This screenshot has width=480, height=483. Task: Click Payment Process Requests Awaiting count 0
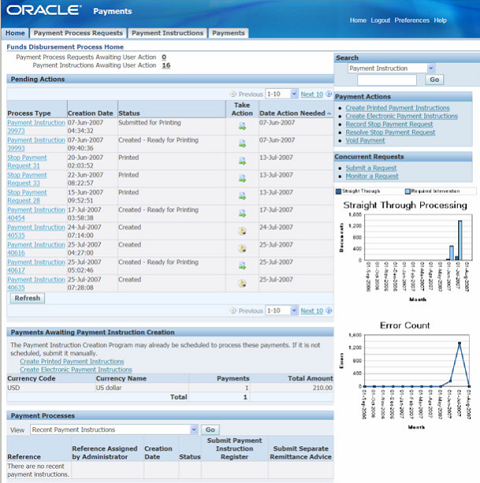pos(164,57)
